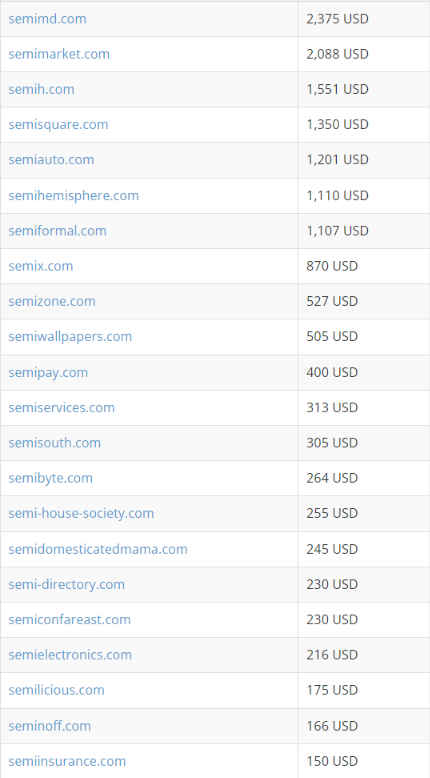Visit the semiauto.com link
The image size is (430, 778).
pyautogui.click(x=51, y=160)
